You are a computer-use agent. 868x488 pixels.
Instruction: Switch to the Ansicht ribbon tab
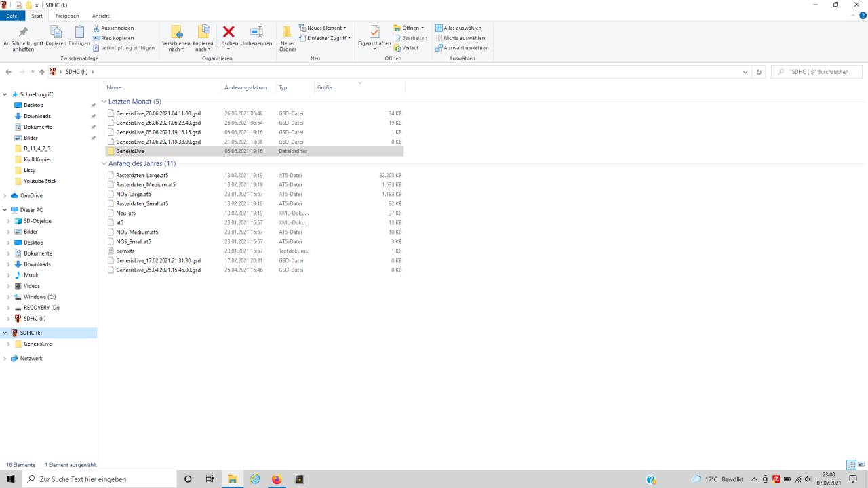(x=100, y=16)
